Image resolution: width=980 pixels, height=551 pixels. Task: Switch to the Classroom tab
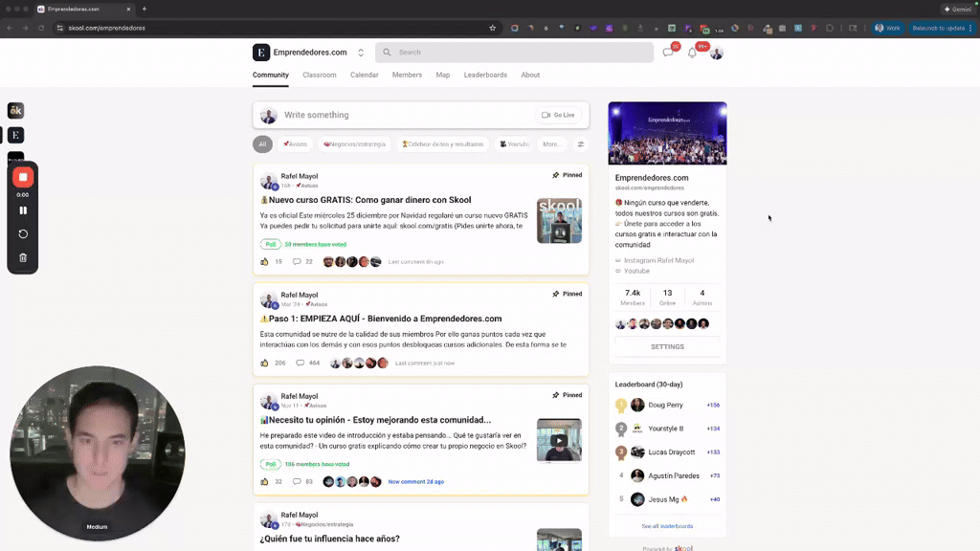click(x=320, y=75)
